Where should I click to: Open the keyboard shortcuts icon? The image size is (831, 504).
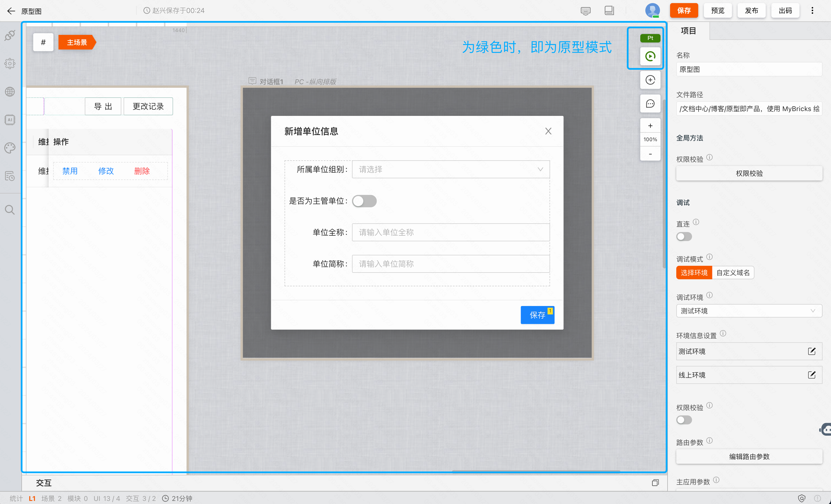tap(585, 11)
